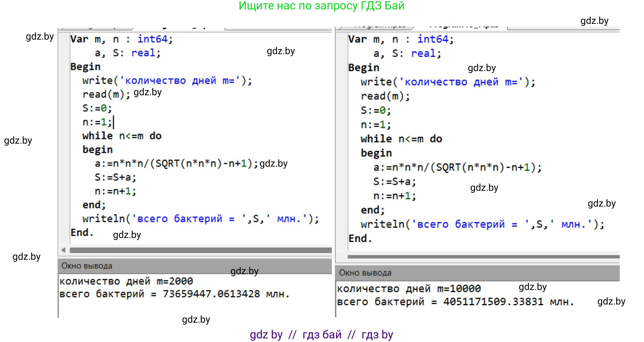Screen dimensions: 644x342
Task: Click the 'read(m);' line in right editor
Action: (x=385, y=96)
